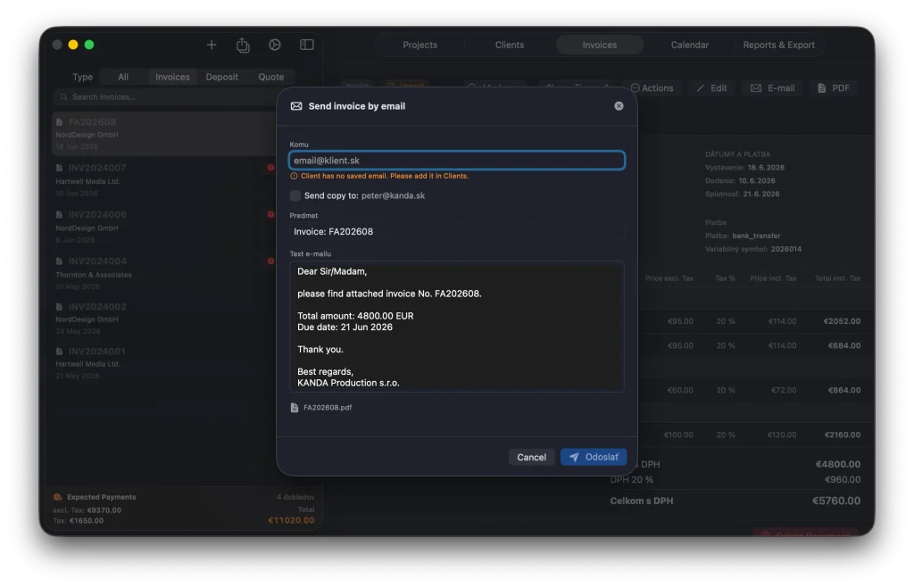Filter type by Quote
Screen dimensions: 914x588
coord(271,77)
